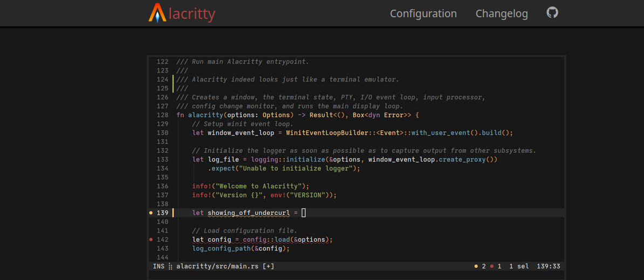Click the showing_off_undercurl variable name

[x=249, y=213]
